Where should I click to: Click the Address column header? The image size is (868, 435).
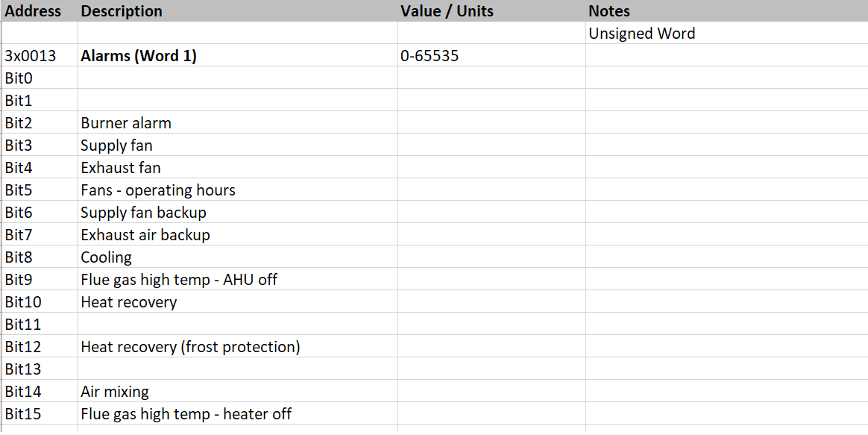point(33,11)
